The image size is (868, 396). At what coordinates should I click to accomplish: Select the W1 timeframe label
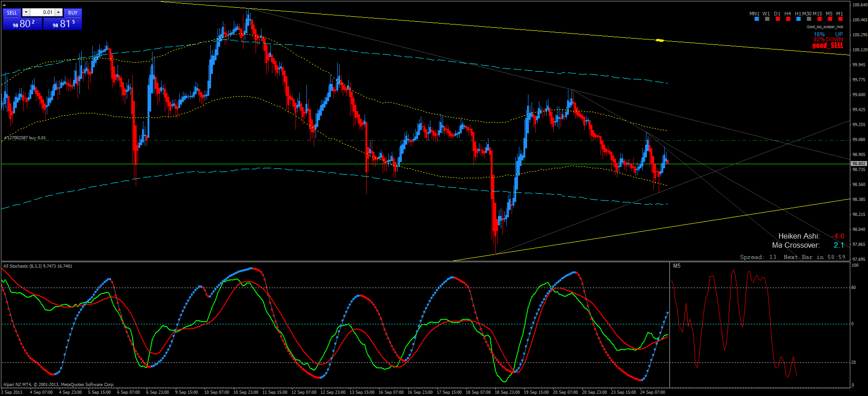point(766,14)
